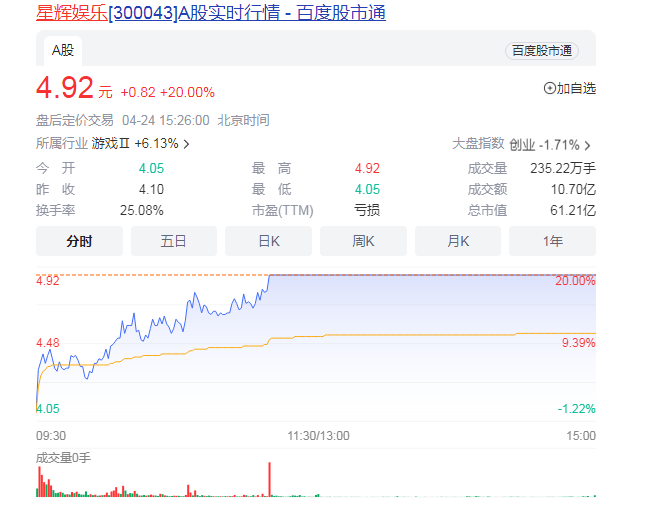Show the 日K candlestick chart
Image resolution: width=654 pixels, height=506 pixels.
[268, 241]
